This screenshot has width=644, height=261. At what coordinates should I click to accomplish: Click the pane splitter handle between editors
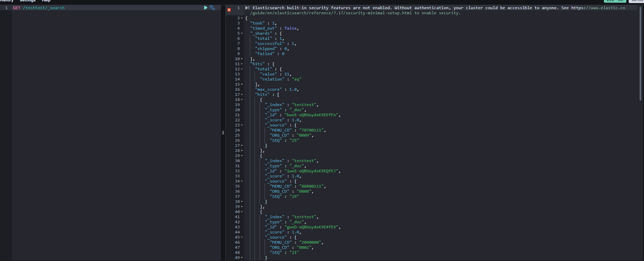[x=223, y=133]
